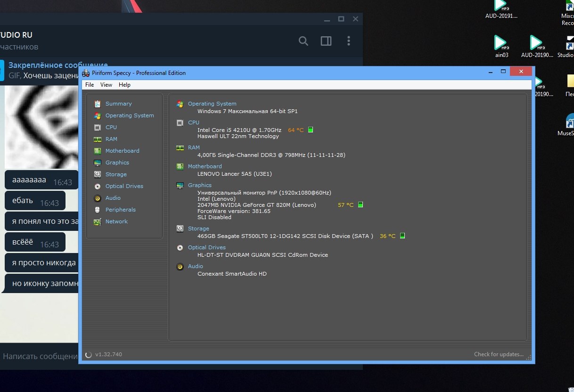Screen dimensions: 574x392
Task: Open AUD-20190... MP3 file on desktop
Action: tap(537, 46)
